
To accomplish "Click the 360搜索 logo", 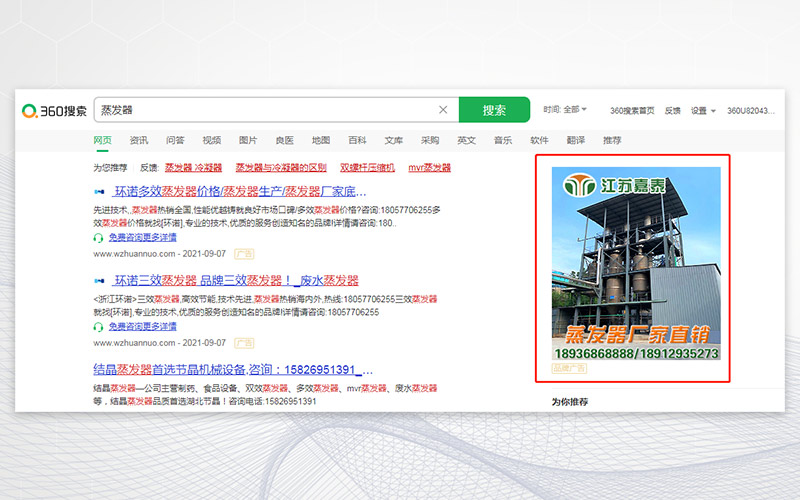I will tap(54, 110).
